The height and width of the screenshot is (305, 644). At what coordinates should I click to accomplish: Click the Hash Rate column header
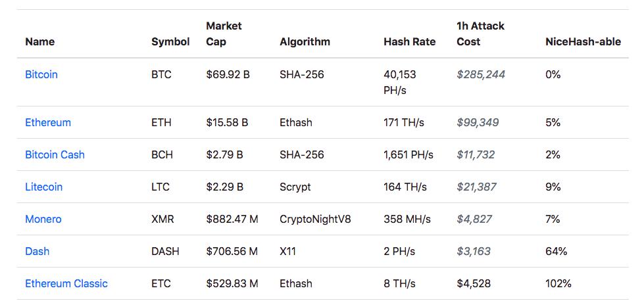click(x=409, y=41)
